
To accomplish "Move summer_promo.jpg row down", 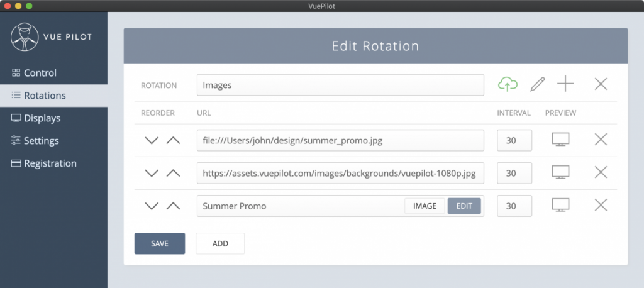I will pos(152,140).
